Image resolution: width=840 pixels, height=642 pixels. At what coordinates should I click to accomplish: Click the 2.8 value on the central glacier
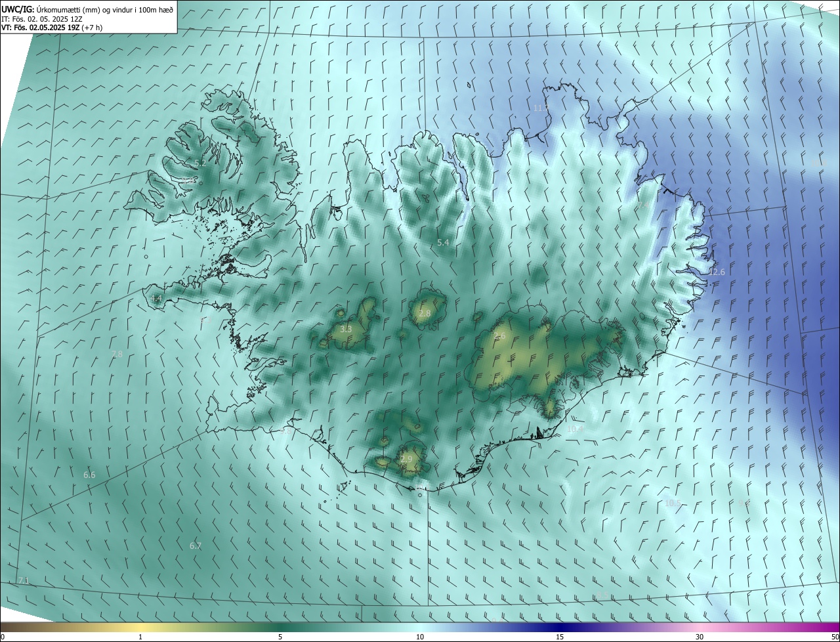tap(425, 314)
